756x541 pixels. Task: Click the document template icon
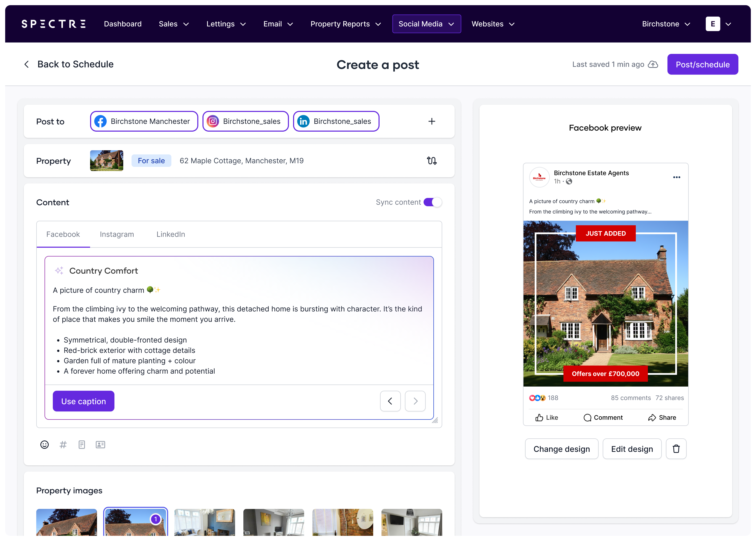(82, 444)
